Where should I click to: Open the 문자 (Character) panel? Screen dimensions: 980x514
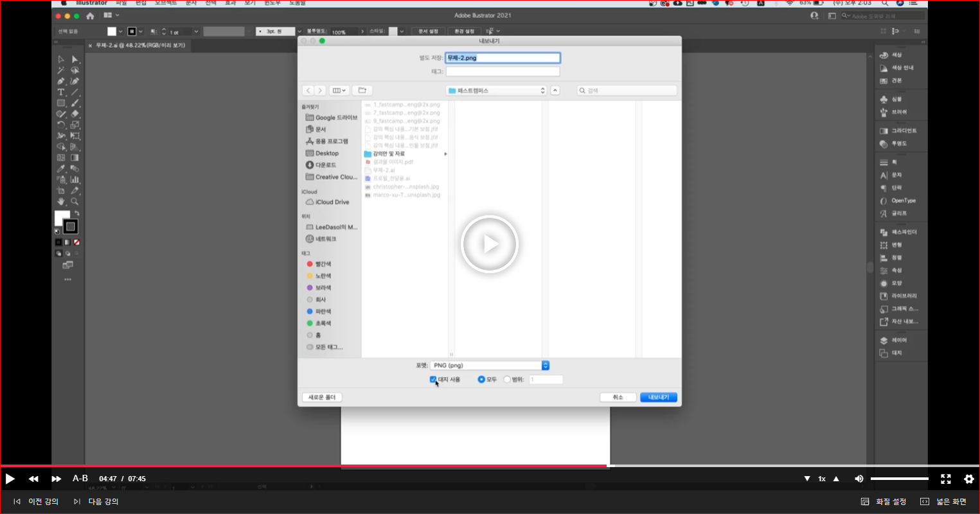(891, 175)
